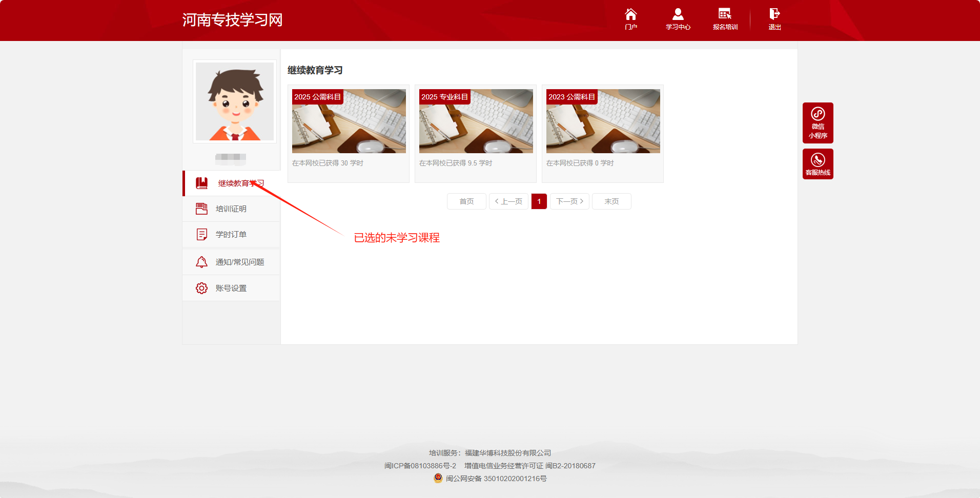This screenshot has width=980, height=498.
Task: Click the 客服热线 phone icon
Action: (x=818, y=160)
